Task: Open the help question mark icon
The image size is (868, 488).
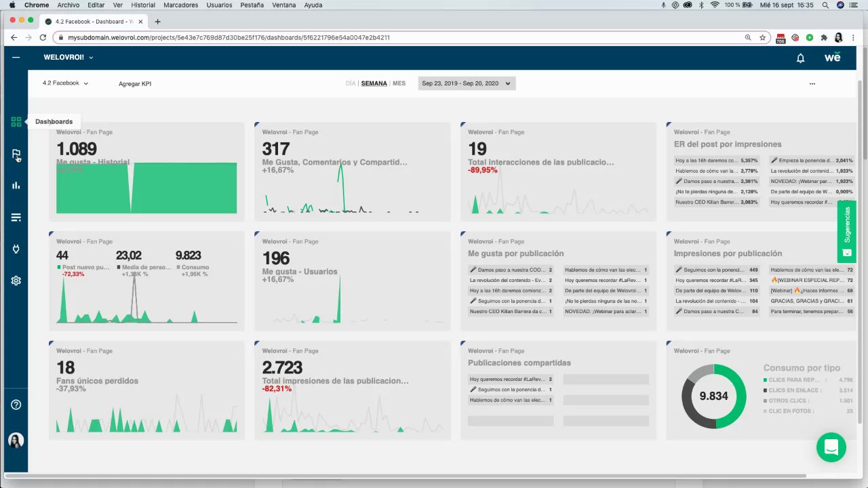Action: coord(16,405)
